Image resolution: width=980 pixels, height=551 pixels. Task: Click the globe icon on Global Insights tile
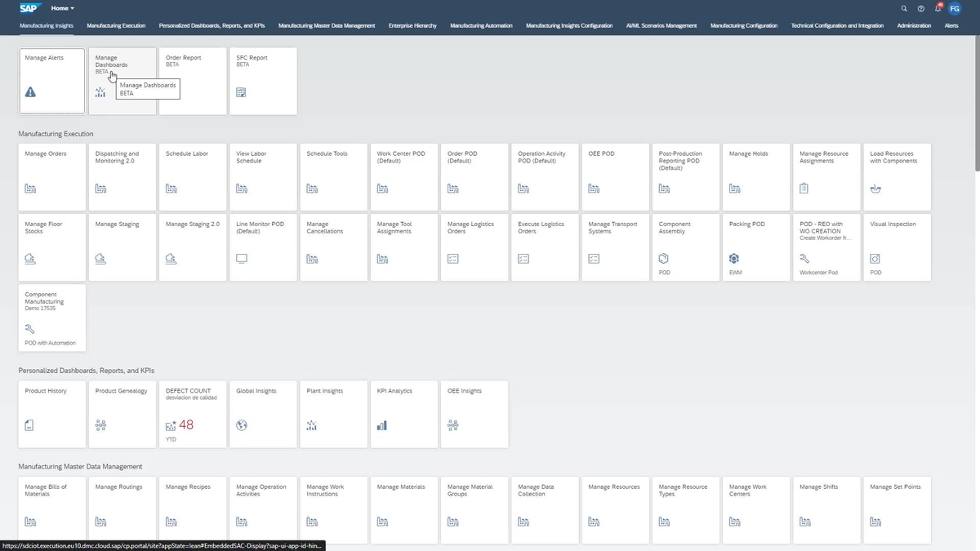241,424
